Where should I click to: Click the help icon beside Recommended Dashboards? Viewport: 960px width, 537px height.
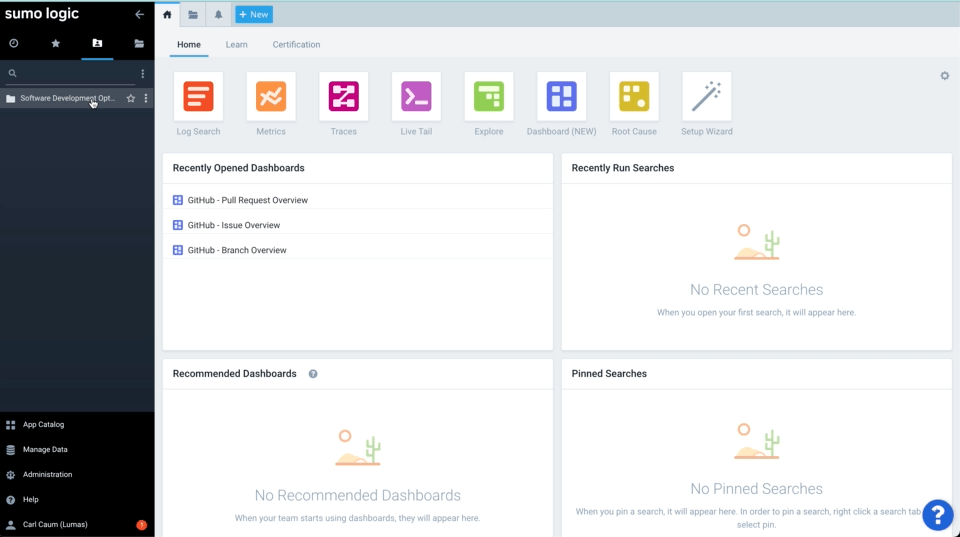[x=313, y=374]
